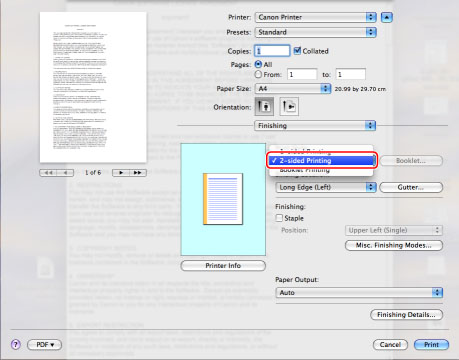This screenshot has height=360, width=459.
Task: Click the Print button
Action: click(431, 345)
